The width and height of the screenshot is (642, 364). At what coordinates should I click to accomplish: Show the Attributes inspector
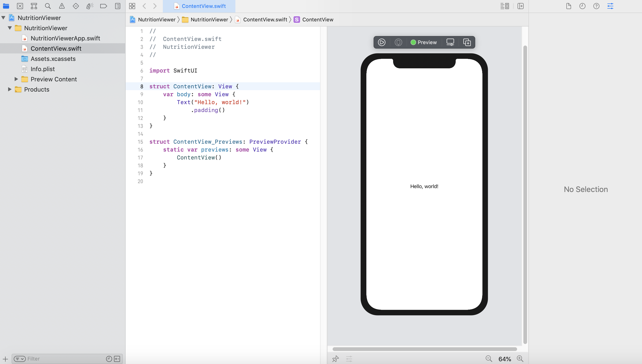tap(611, 6)
